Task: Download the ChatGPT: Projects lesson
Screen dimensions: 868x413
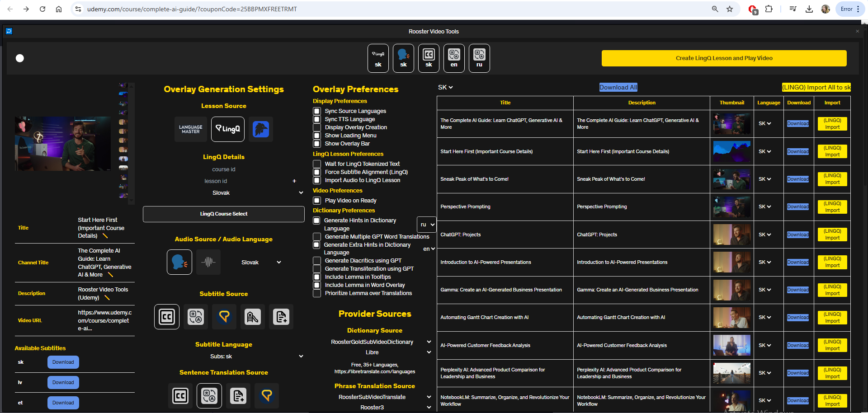Action: click(x=798, y=235)
